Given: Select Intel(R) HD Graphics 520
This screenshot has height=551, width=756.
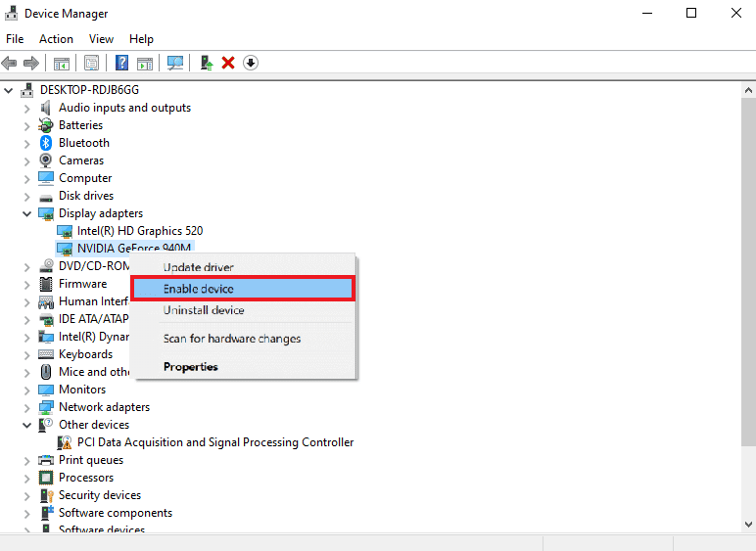Looking at the screenshot, I should click(x=140, y=231).
